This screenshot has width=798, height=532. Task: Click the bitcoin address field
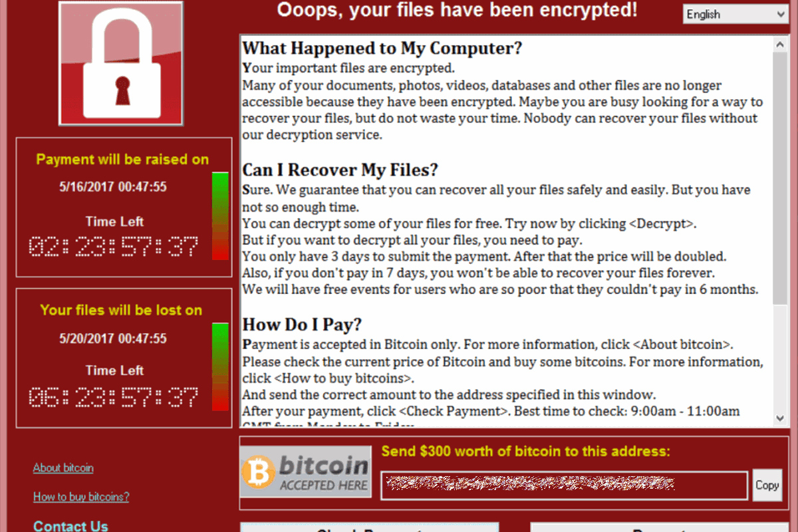point(564,485)
